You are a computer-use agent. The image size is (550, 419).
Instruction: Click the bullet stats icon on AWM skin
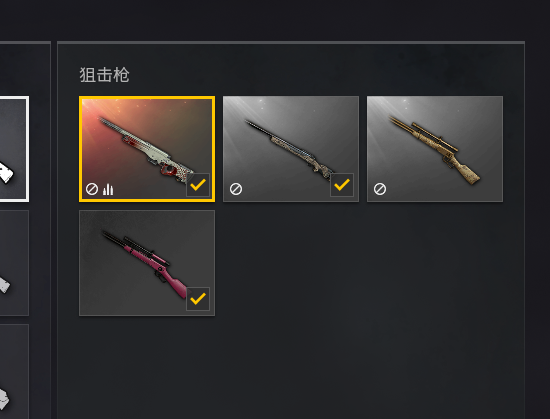tap(108, 189)
